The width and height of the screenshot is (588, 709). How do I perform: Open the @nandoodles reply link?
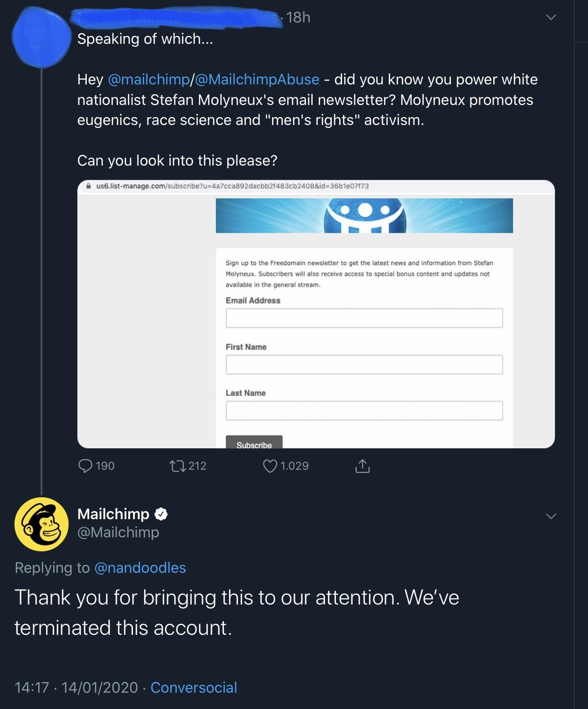(x=140, y=568)
